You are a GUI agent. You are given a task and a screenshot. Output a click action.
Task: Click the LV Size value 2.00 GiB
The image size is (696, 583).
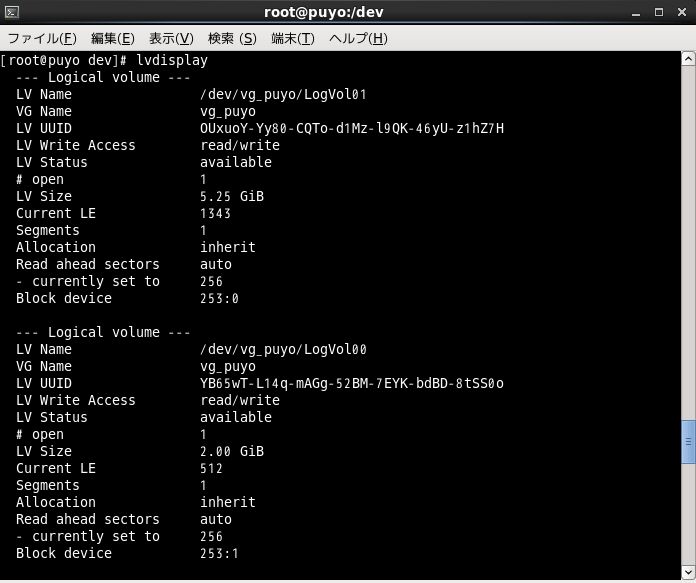coord(232,452)
